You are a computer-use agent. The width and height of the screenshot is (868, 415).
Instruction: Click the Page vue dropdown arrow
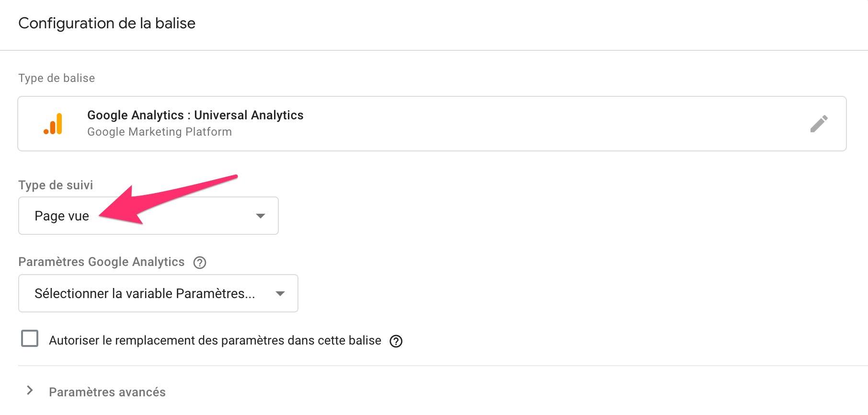coord(261,216)
